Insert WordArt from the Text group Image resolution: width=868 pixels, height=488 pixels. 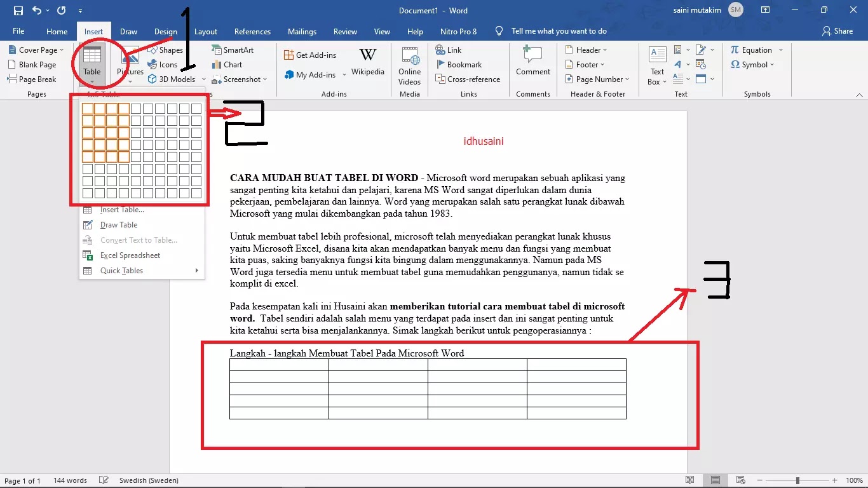click(681, 64)
